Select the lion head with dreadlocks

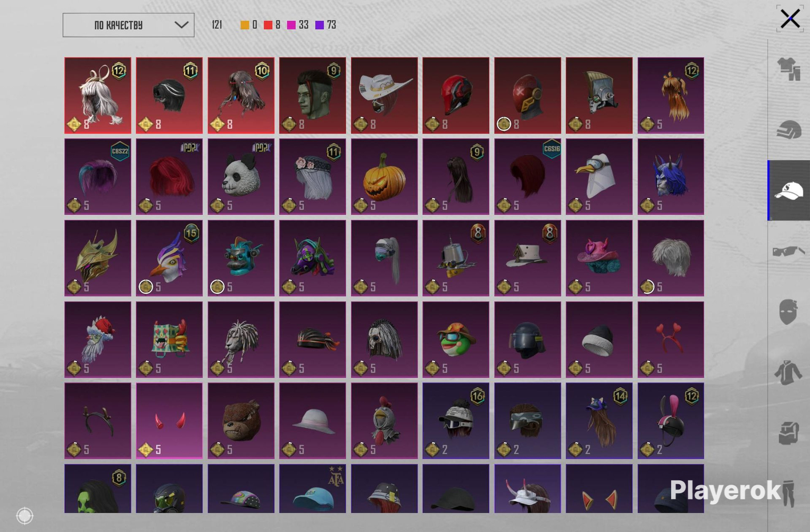(241, 339)
